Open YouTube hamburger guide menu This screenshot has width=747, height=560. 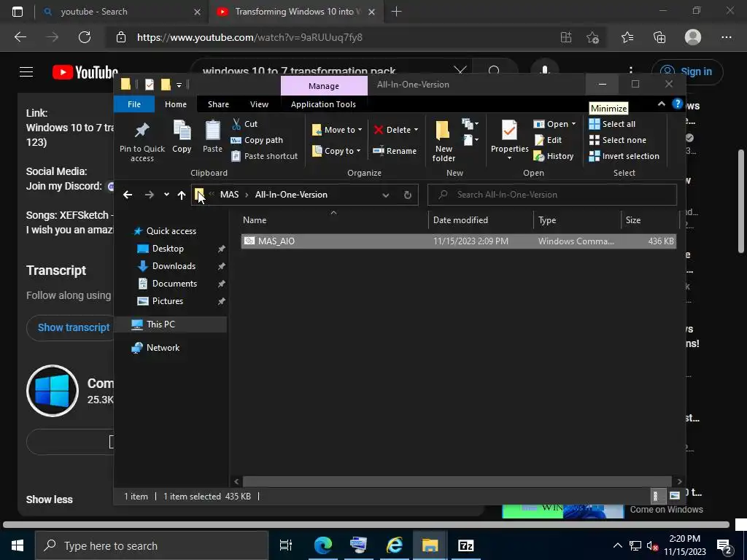click(x=26, y=72)
